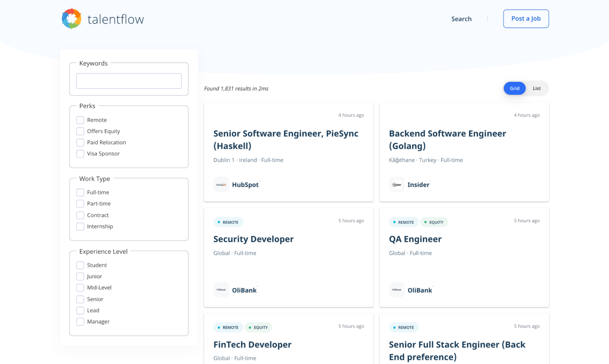Enable the Visa Sponsor checkbox
This screenshot has height=364, width=609.
pyautogui.click(x=80, y=154)
